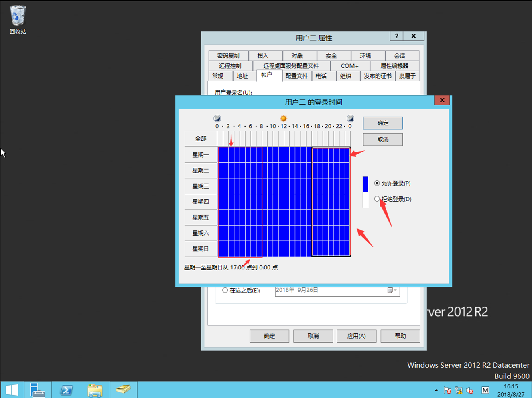
Task: Click 确定 in the user Properties window
Action: (x=269, y=336)
